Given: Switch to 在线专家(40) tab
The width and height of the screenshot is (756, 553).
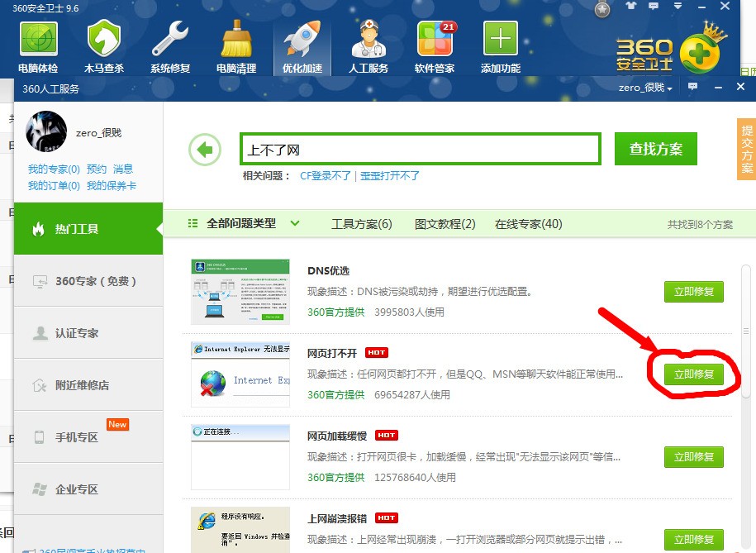Looking at the screenshot, I should [x=529, y=224].
